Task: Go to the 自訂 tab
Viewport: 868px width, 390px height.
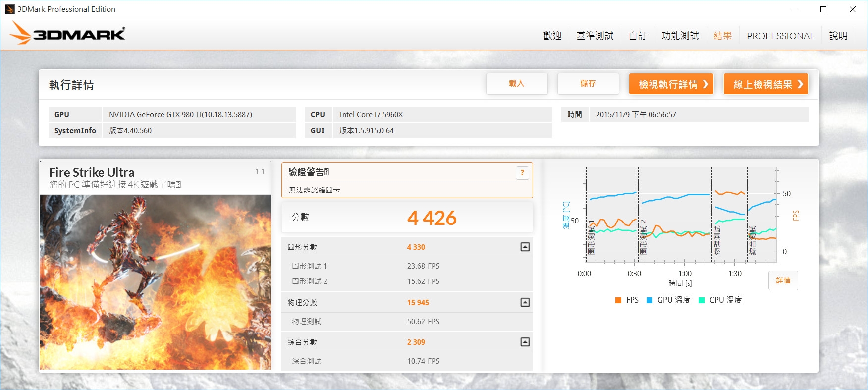Action: click(x=638, y=36)
